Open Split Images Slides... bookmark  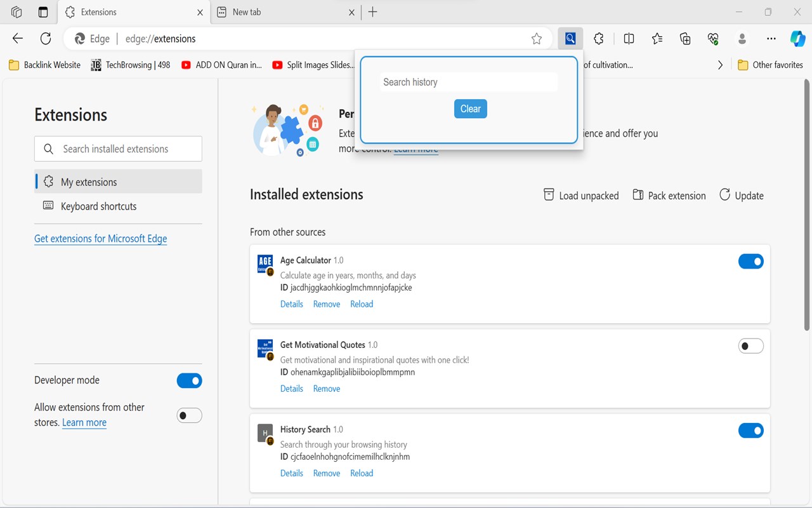tap(313, 65)
